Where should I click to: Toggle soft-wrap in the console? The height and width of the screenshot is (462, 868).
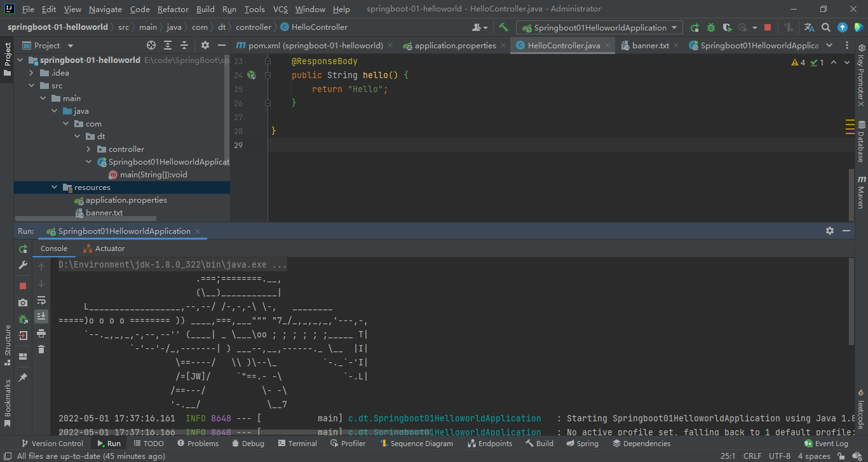coord(41,300)
